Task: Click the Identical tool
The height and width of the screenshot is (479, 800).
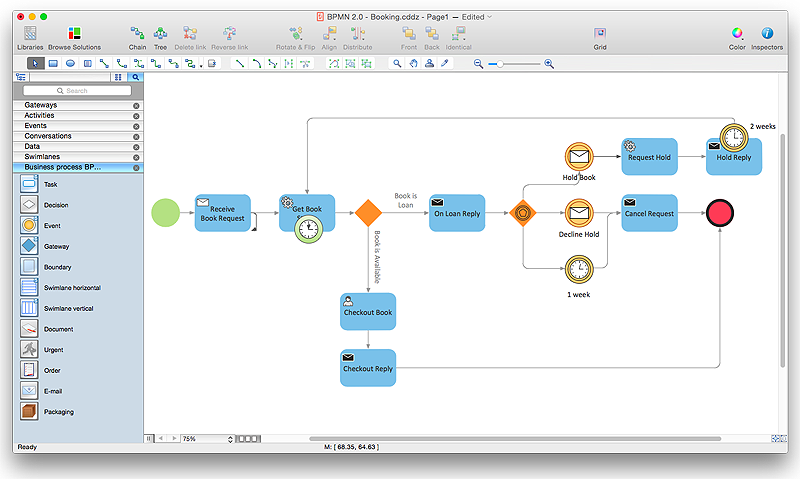Action: tap(458, 39)
